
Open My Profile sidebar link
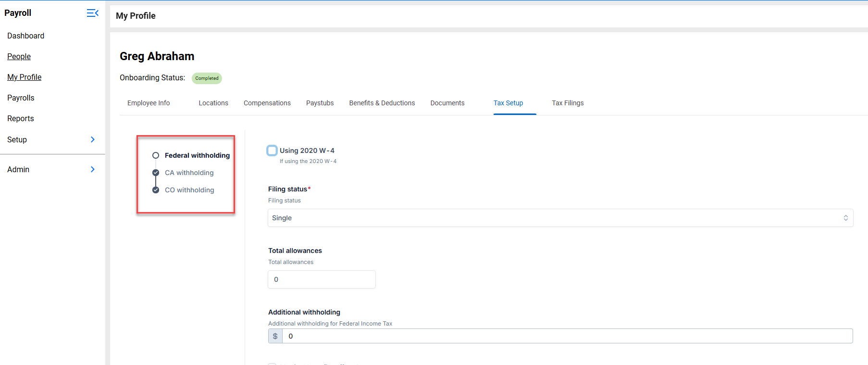pyautogui.click(x=25, y=77)
